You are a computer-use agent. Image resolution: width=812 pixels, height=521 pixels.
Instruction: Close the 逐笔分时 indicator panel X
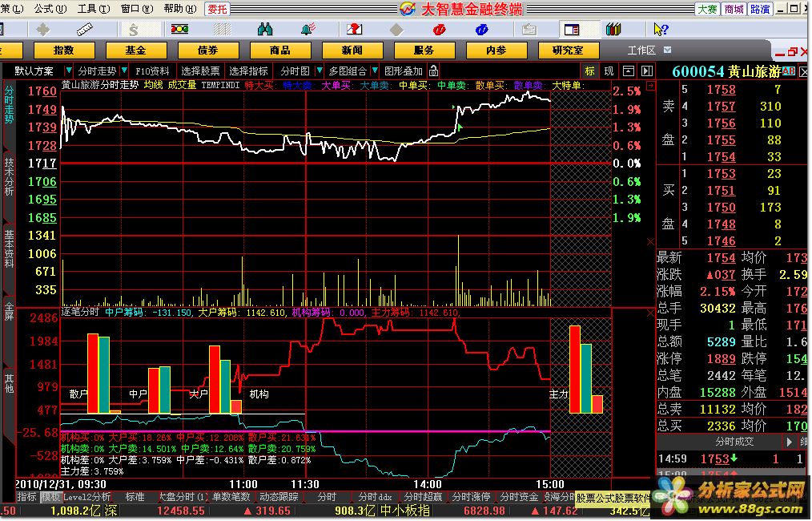tap(650, 313)
